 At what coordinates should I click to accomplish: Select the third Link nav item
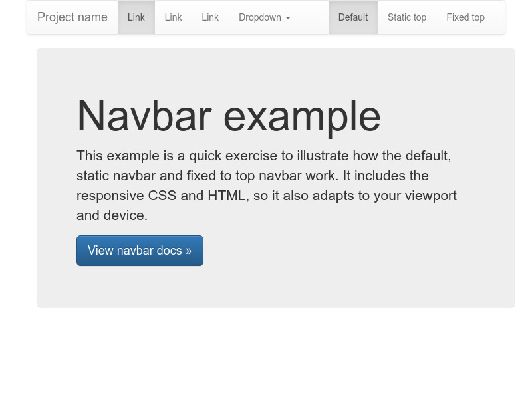[210, 17]
